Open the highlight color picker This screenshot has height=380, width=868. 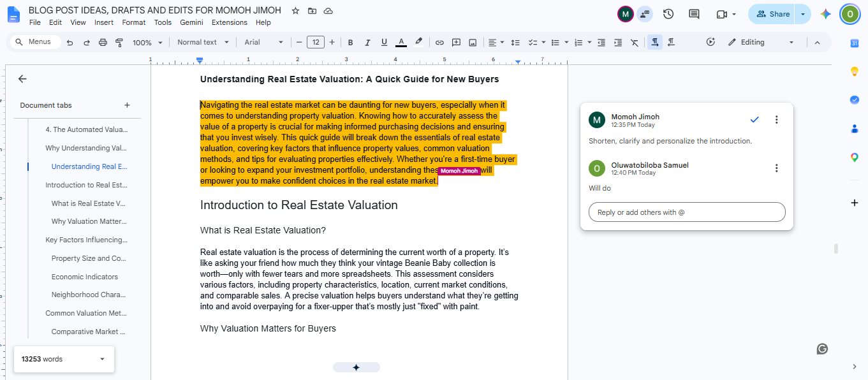click(x=418, y=43)
